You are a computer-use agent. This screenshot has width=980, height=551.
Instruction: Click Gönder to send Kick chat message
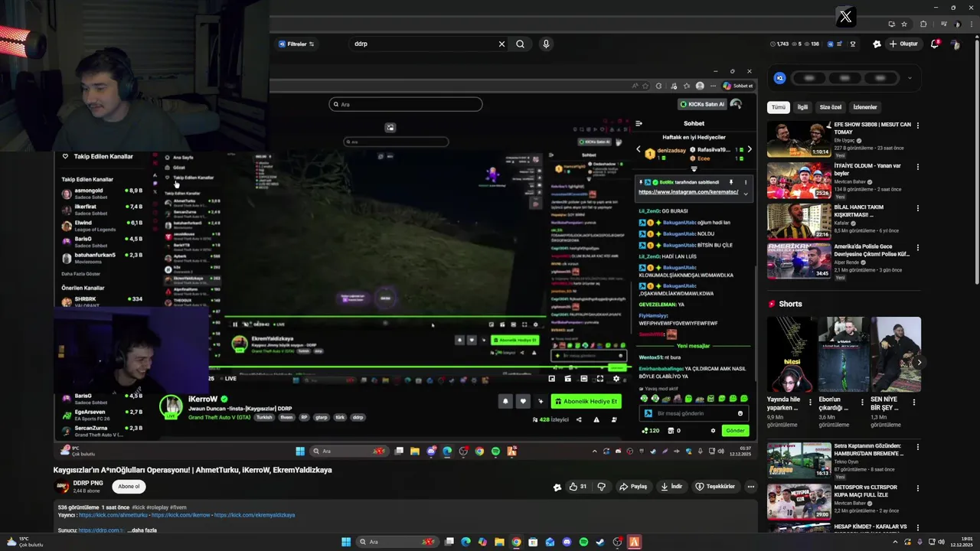click(x=735, y=430)
